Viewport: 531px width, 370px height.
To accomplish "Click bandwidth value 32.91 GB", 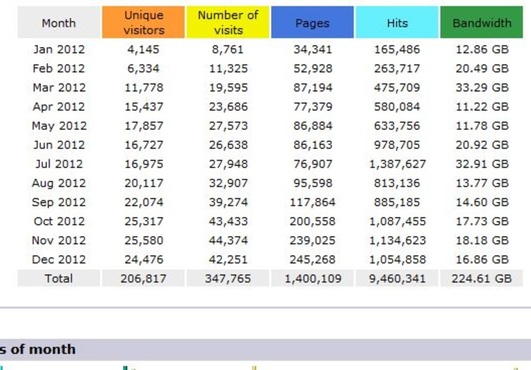I will [482, 164].
